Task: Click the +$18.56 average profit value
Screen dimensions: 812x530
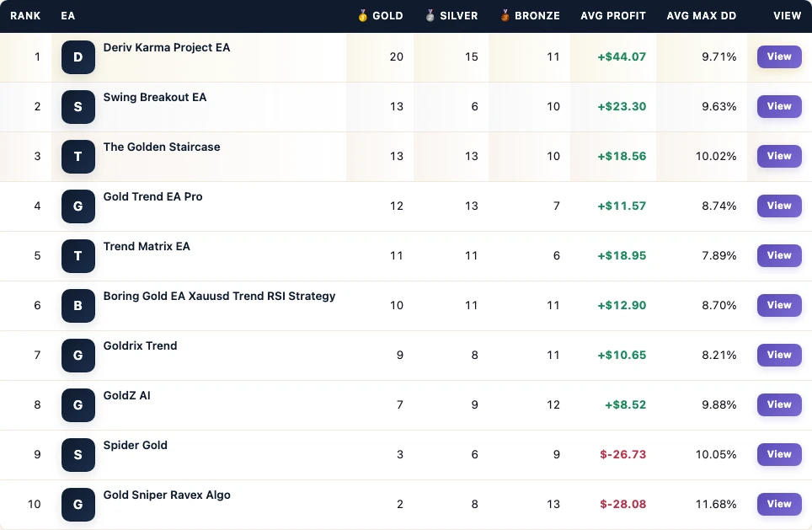Action: (x=622, y=157)
